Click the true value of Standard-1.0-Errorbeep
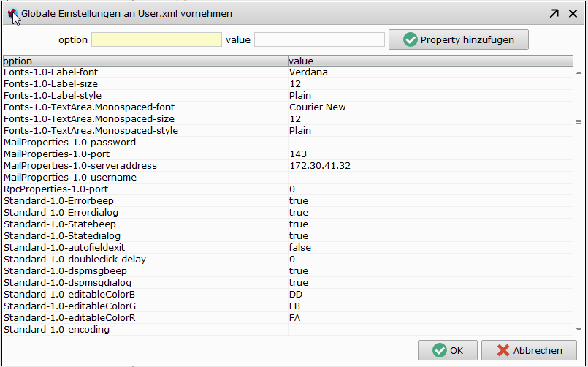588x367 pixels. pyautogui.click(x=299, y=201)
